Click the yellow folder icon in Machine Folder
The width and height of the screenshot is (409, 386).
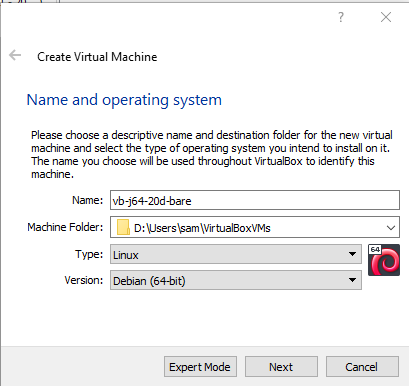(x=123, y=227)
